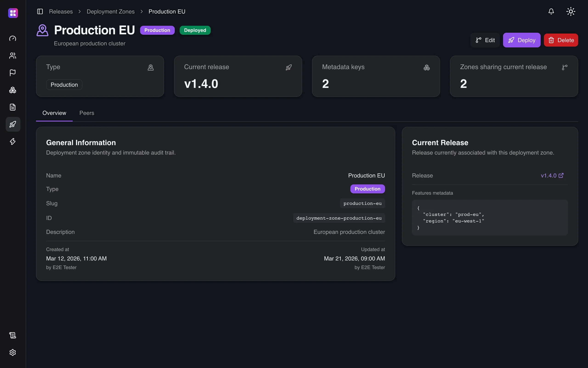Screen dimensions: 588x368
Task: Open notifications bell
Action: [551, 11]
